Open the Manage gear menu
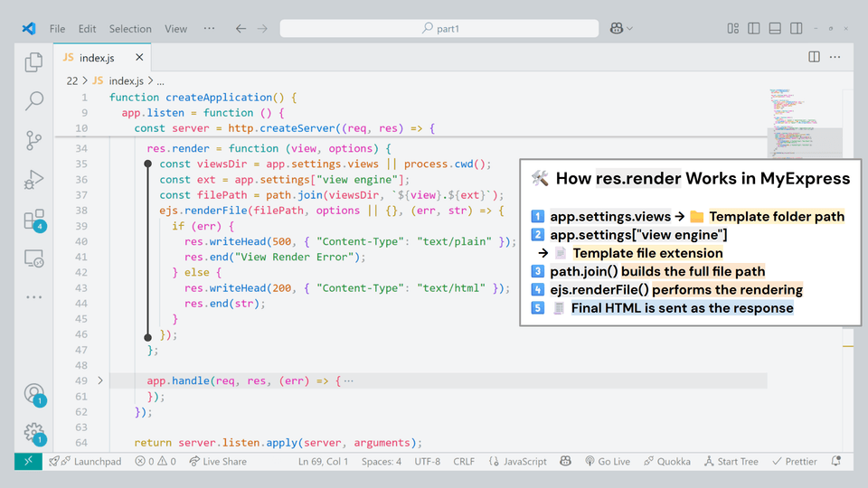Screen dimensions: 868x488 [33, 433]
